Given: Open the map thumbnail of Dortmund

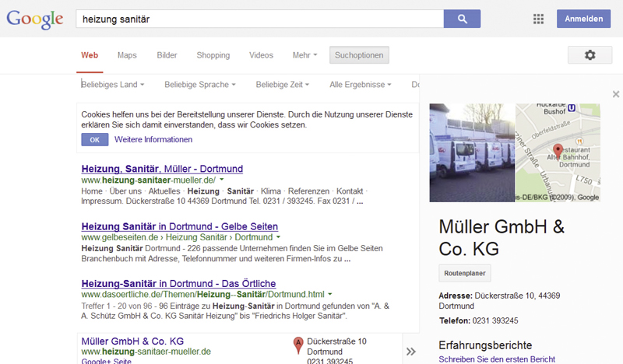Looking at the screenshot, I should tap(558, 152).
